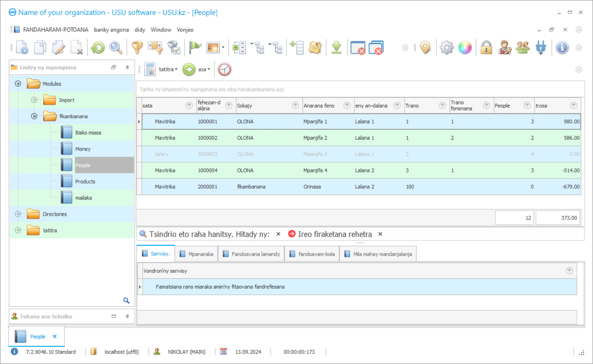Viewport: 593px width, 364px height.
Task: Toggle pin on Tohana ara-teknika panel
Action: tap(127, 316)
